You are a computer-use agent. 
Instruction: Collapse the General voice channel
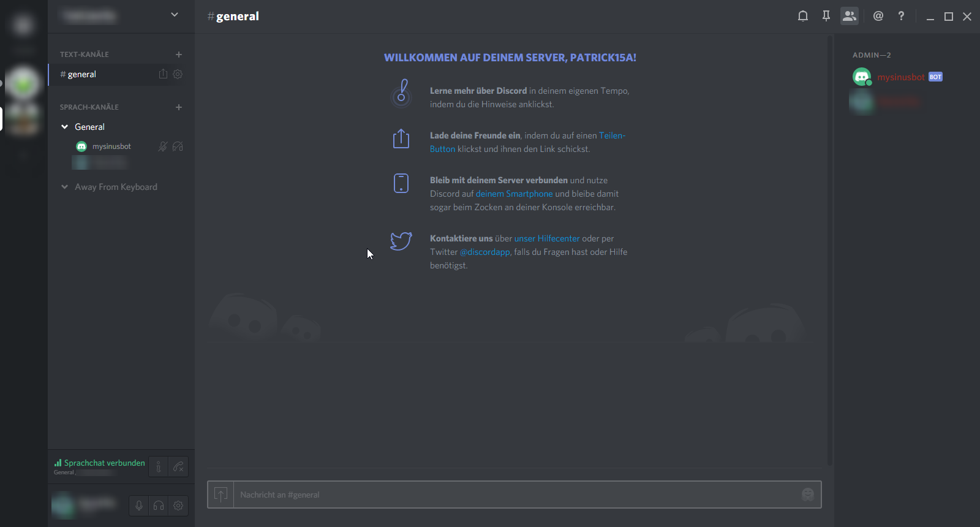pos(65,127)
